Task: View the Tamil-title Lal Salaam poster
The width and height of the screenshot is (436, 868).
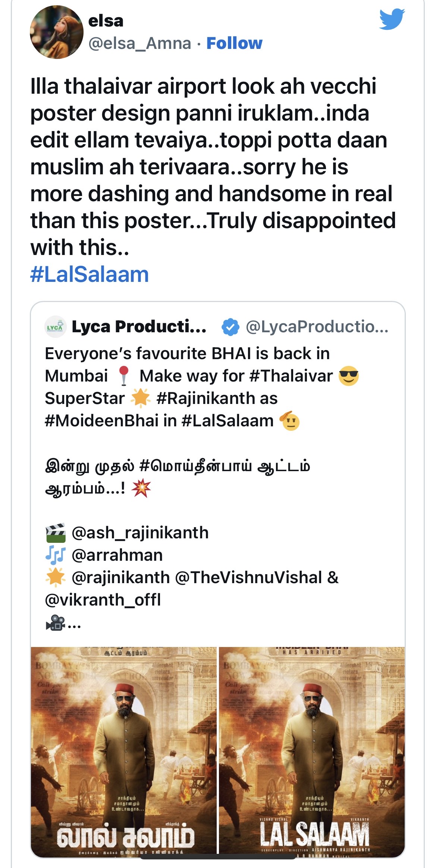Action: click(123, 750)
